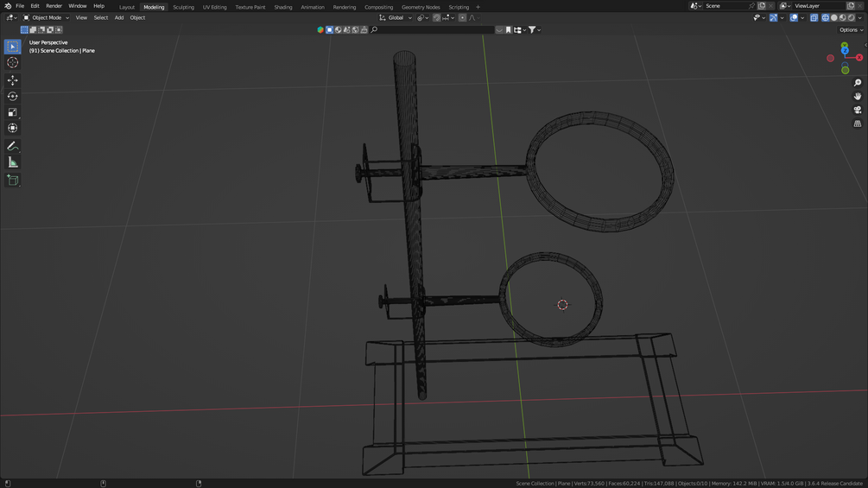Select the Move tool

(x=13, y=80)
